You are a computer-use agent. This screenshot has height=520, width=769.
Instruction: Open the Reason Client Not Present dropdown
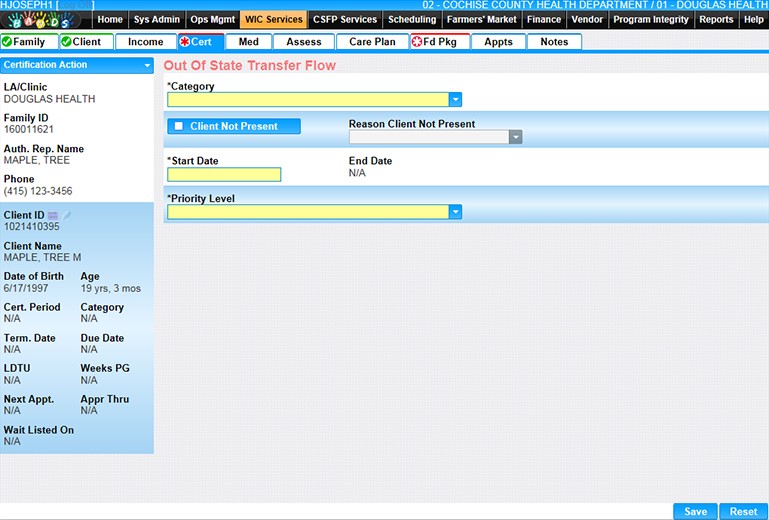point(515,138)
